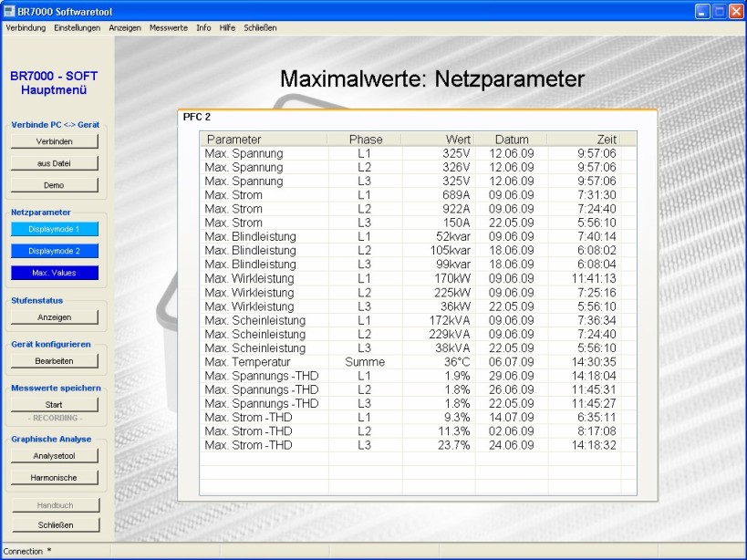Open the Analysetool

[x=55, y=456]
